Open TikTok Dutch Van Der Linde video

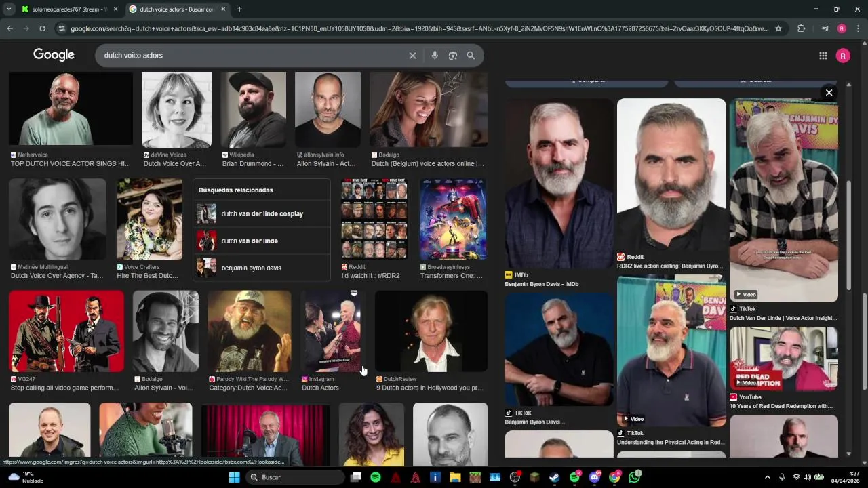[x=783, y=200]
